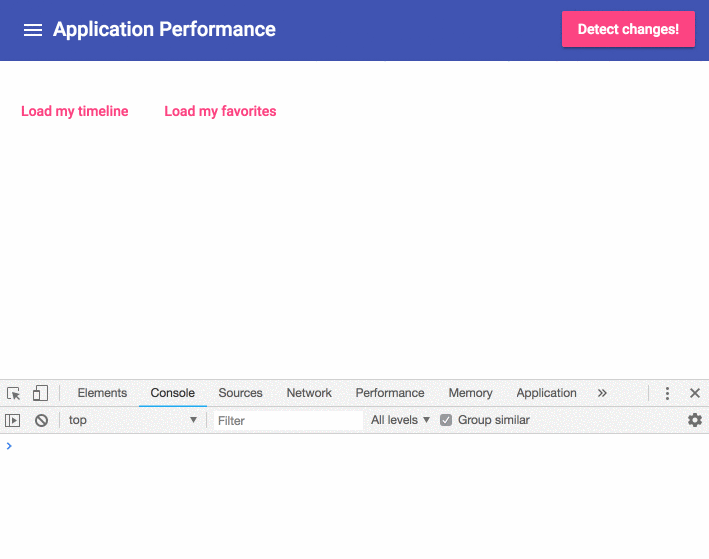Select the Console tab
Image resolution: width=709 pixels, height=559 pixels.
173,393
